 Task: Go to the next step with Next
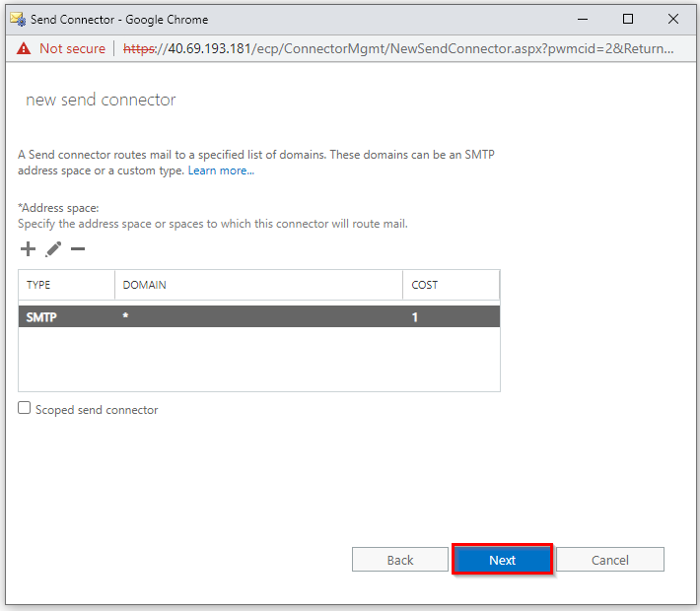[x=502, y=560]
